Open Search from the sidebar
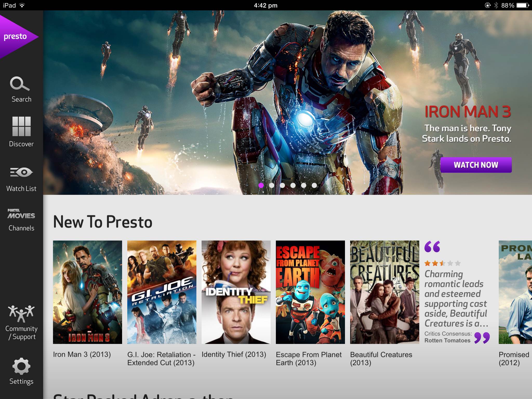 pos(21,90)
